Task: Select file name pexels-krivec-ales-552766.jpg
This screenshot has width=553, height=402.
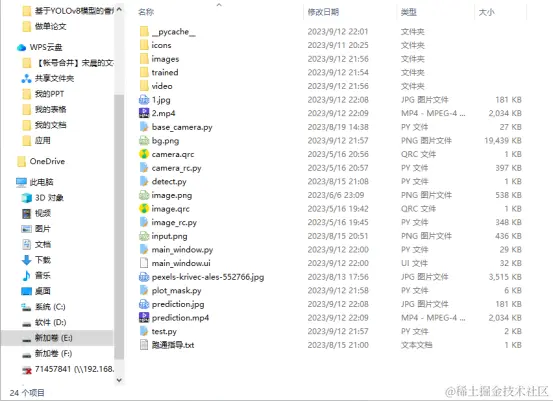Action: pyautogui.click(x=208, y=277)
